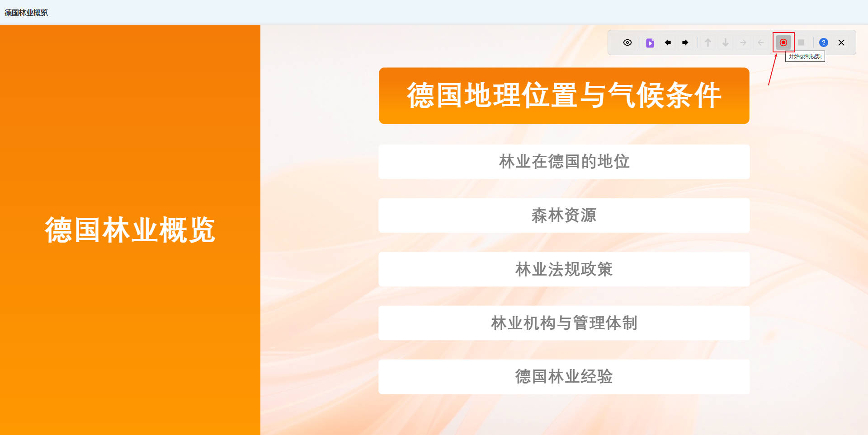Select 林业机构与管理体制 in the list

(x=564, y=323)
